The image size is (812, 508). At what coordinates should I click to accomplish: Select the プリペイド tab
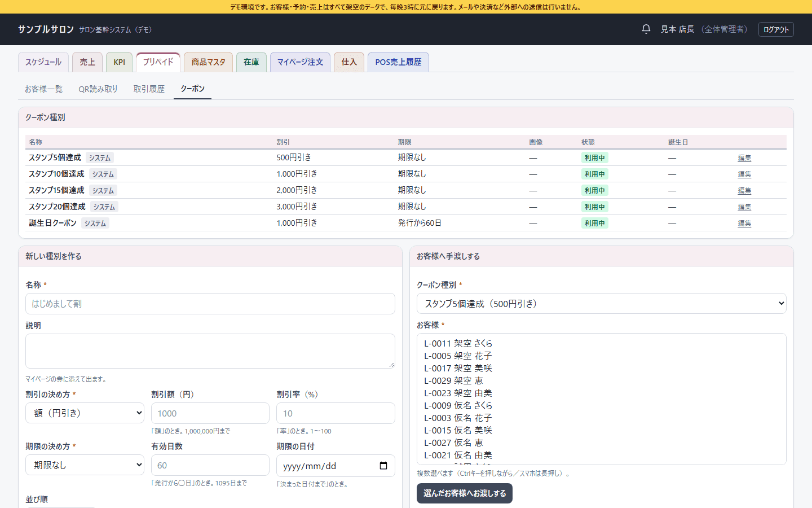158,62
